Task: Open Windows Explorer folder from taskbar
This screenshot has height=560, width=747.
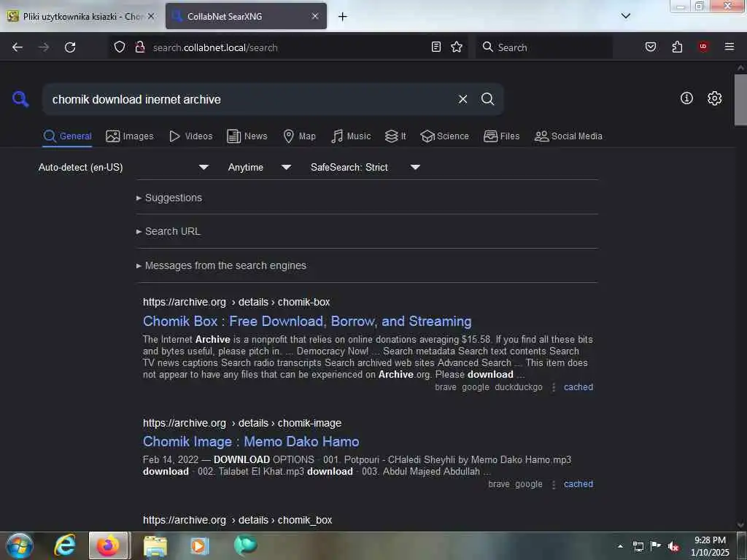Action: (155, 546)
